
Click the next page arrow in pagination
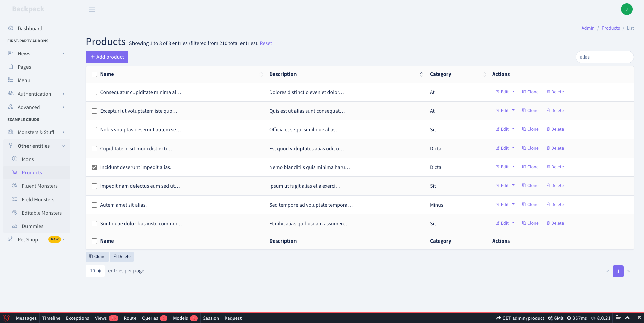pyautogui.click(x=629, y=271)
